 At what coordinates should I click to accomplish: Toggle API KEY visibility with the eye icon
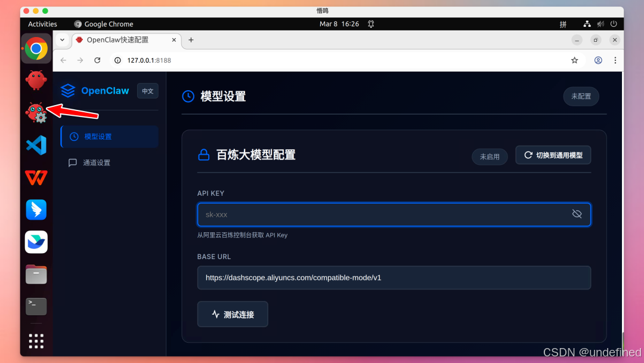pos(577,214)
